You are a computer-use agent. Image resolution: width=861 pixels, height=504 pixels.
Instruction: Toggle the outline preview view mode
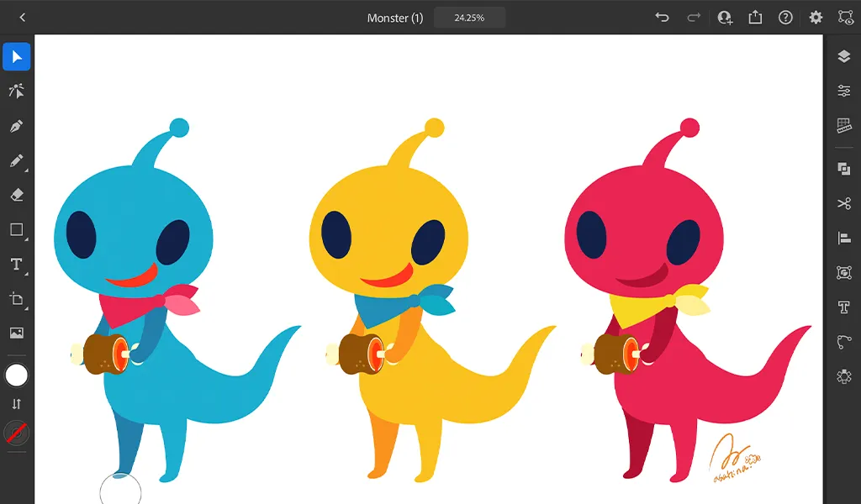(845, 18)
